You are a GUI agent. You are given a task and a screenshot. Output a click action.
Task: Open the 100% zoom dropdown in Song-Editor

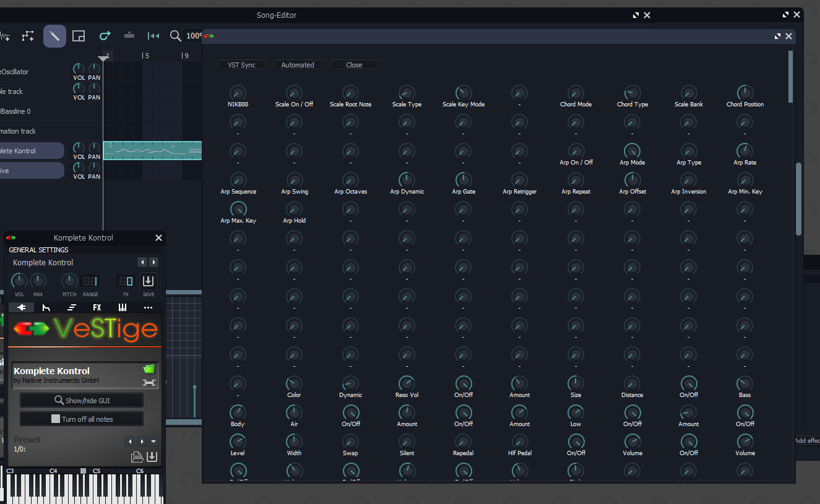(x=194, y=36)
